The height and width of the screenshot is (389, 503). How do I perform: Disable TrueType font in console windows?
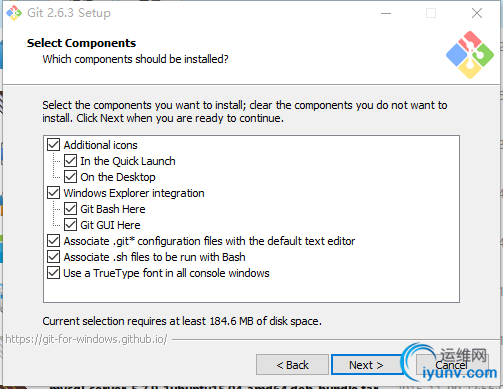click(53, 273)
